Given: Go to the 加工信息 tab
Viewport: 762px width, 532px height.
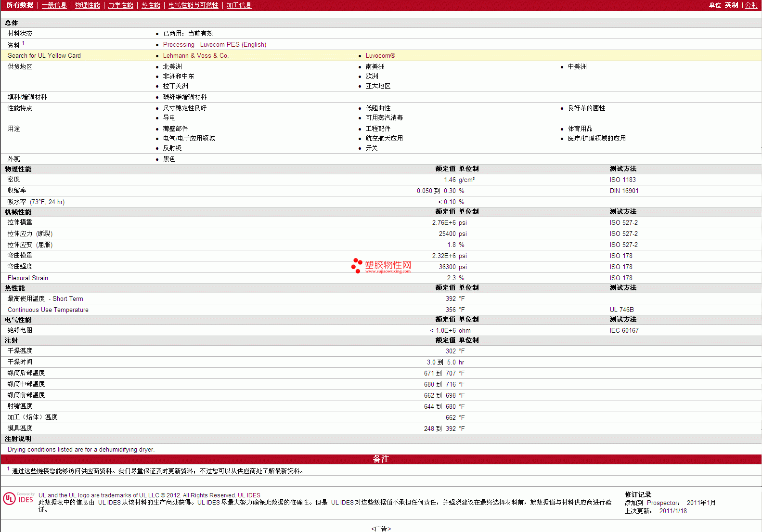Looking at the screenshot, I should pos(239,5).
